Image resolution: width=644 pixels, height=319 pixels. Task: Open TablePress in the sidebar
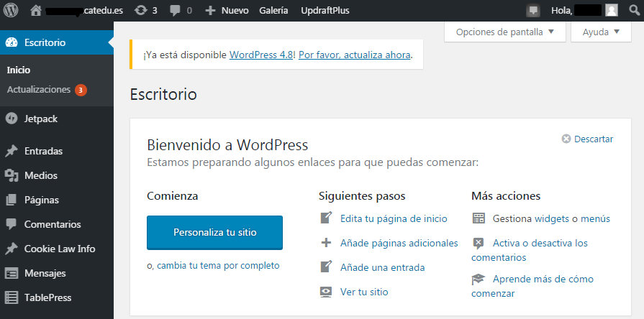[57, 297]
